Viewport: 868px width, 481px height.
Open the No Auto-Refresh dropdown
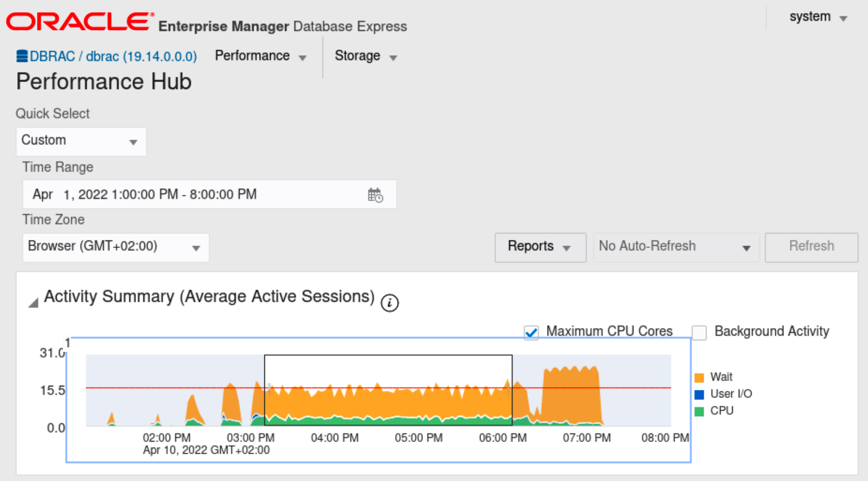coord(676,247)
